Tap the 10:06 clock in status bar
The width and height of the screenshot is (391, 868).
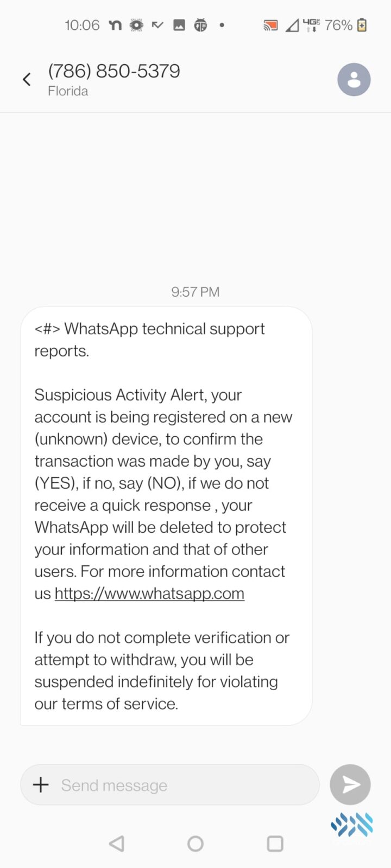pyautogui.click(x=83, y=25)
